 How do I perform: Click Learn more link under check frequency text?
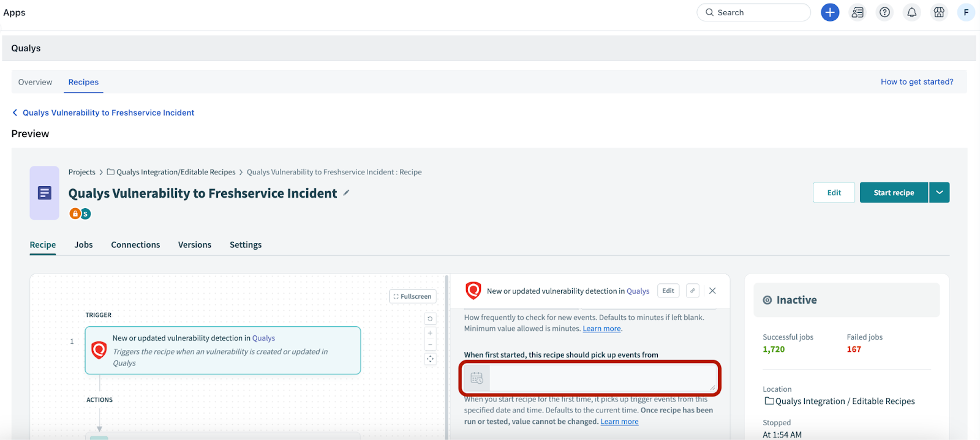pos(601,329)
